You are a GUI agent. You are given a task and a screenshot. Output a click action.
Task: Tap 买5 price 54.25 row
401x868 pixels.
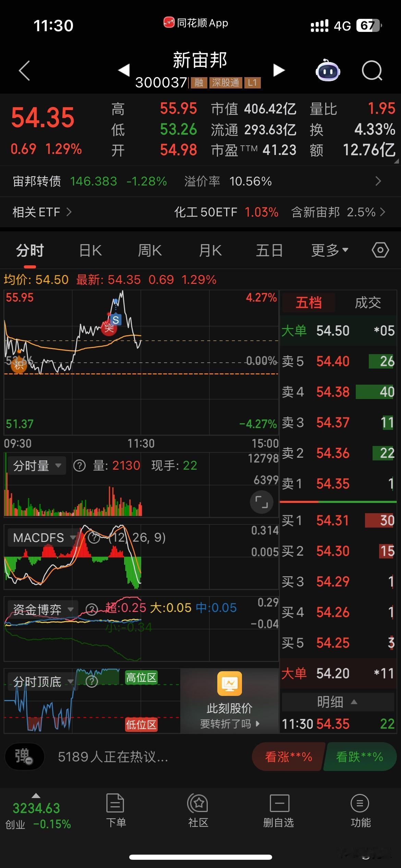338,643
